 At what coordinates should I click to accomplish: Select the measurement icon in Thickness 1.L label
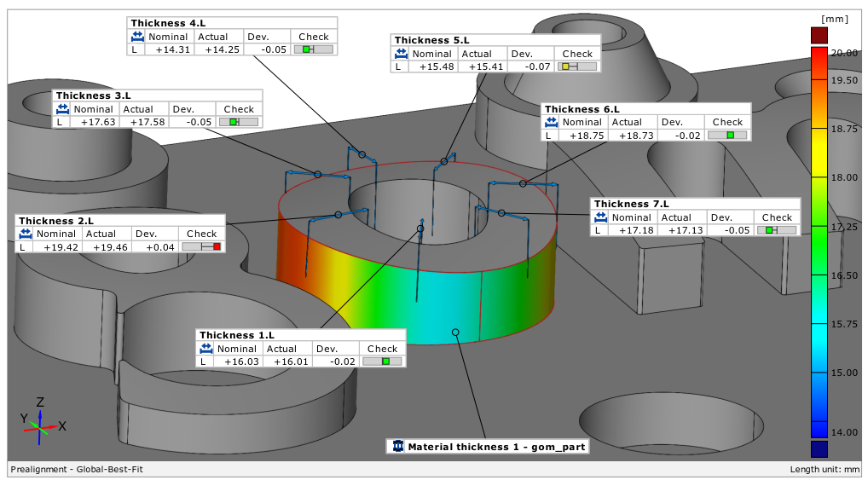tap(205, 349)
